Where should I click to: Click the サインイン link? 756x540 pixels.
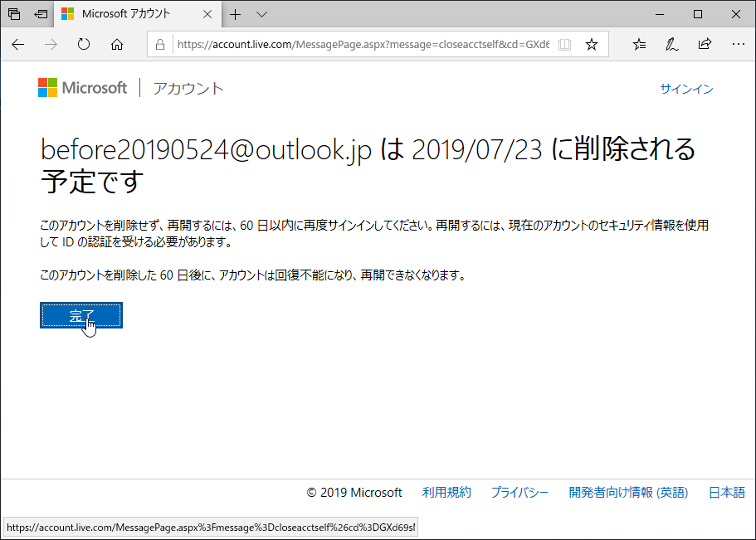[686, 89]
